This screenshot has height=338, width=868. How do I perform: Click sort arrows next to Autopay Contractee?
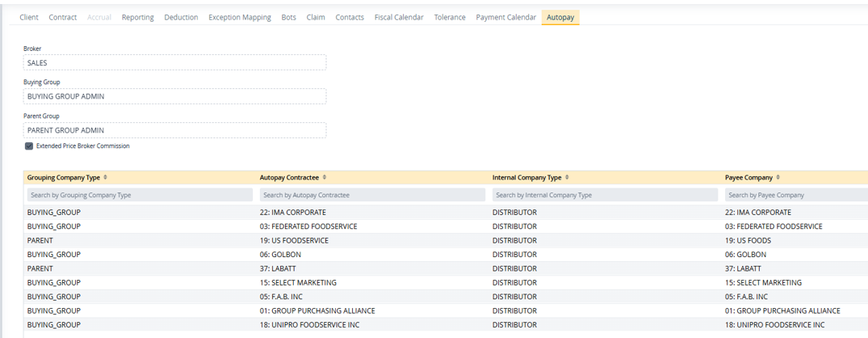click(325, 178)
